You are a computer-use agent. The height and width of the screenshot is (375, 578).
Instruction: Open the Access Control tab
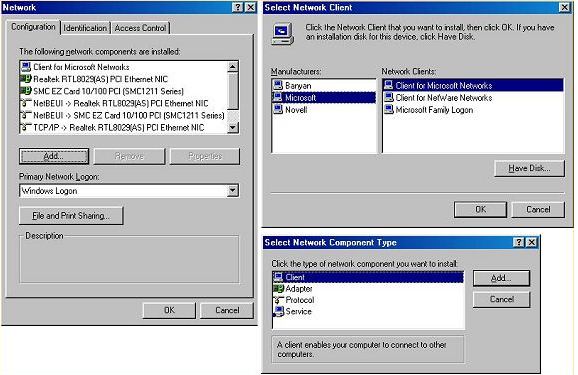[140, 28]
